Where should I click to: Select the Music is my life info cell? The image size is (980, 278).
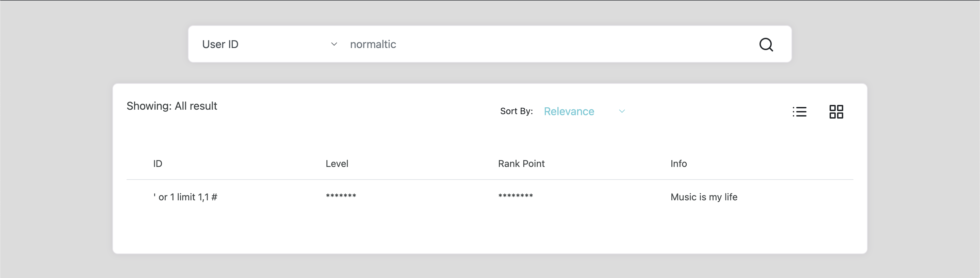click(x=704, y=197)
